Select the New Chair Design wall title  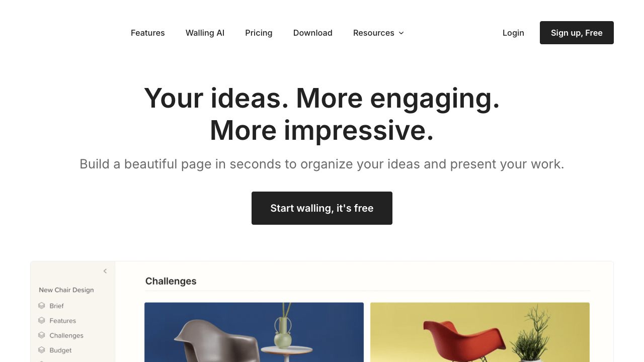pos(66,290)
